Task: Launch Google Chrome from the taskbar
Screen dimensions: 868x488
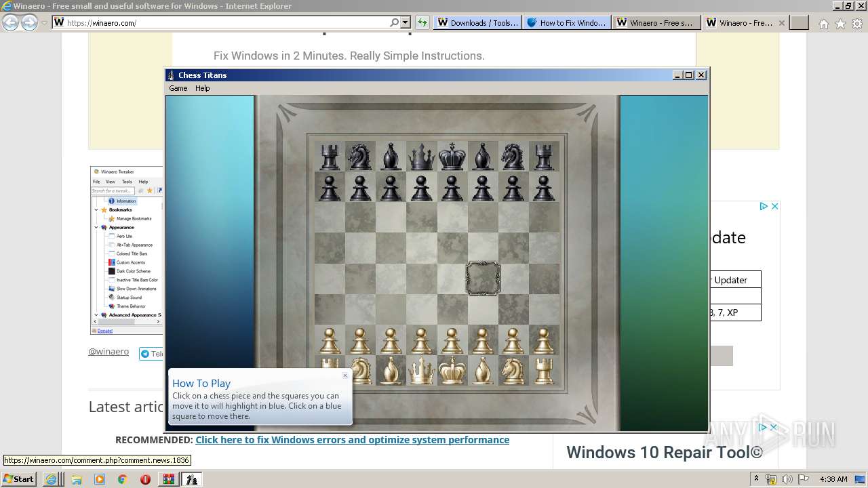Action: 122,479
